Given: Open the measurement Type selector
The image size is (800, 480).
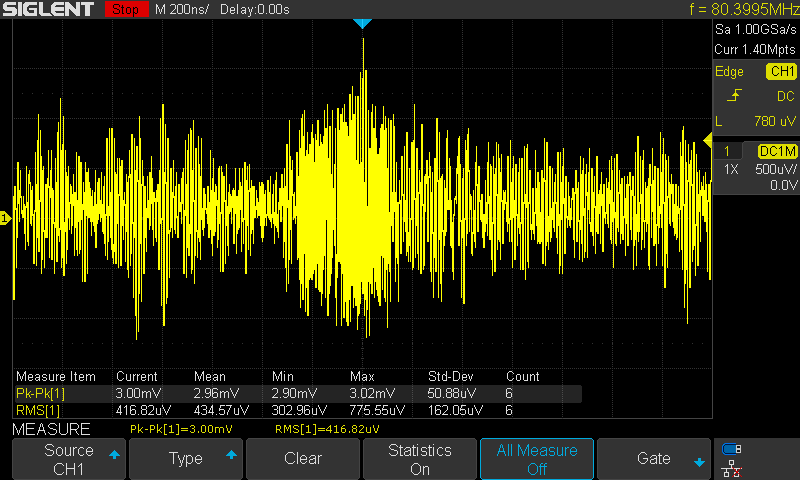Looking at the screenshot, I should click(186, 459).
